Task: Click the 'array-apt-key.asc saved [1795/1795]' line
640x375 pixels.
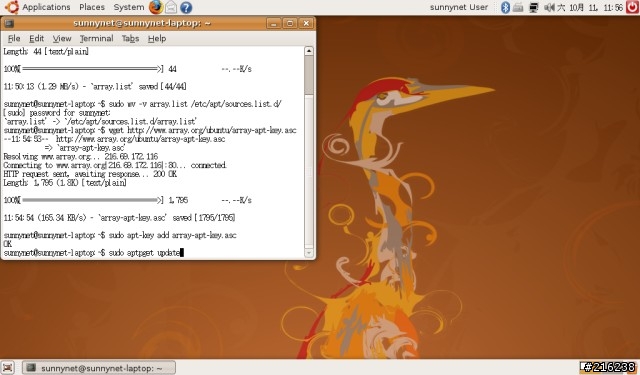Action: point(119,217)
